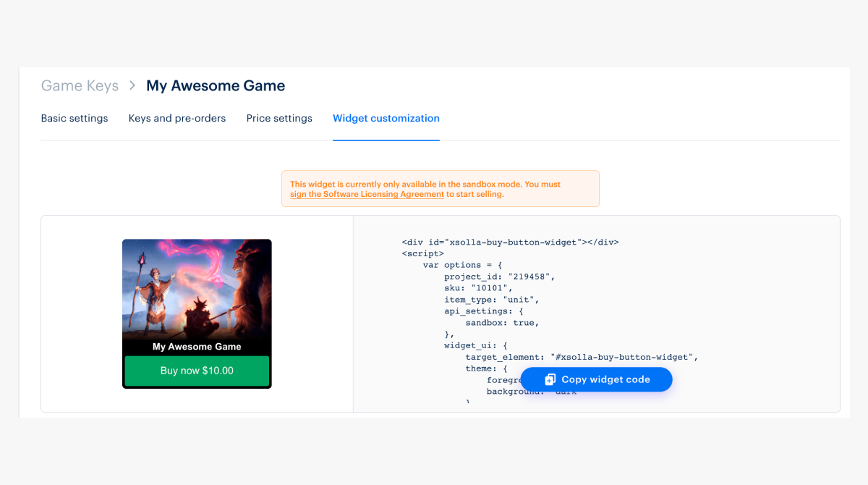The height and width of the screenshot is (485, 868).
Task: Click the copy icon in Copy widget code
Action: coord(550,379)
